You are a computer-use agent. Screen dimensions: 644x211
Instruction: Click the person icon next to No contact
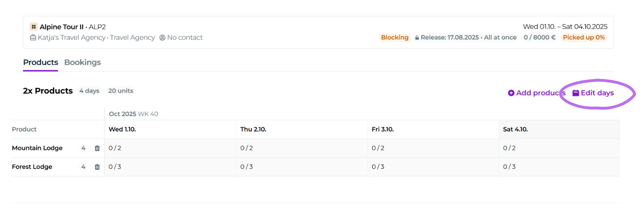(x=162, y=37)
